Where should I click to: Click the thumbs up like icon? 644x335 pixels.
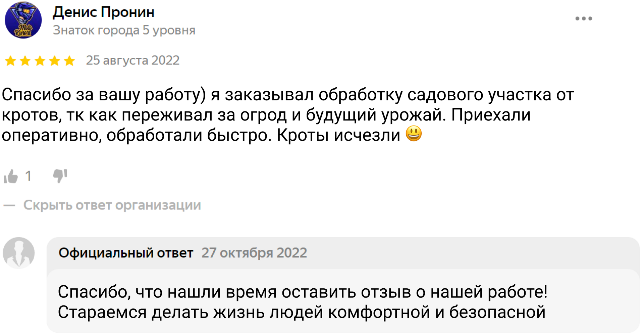click(11, 176)
